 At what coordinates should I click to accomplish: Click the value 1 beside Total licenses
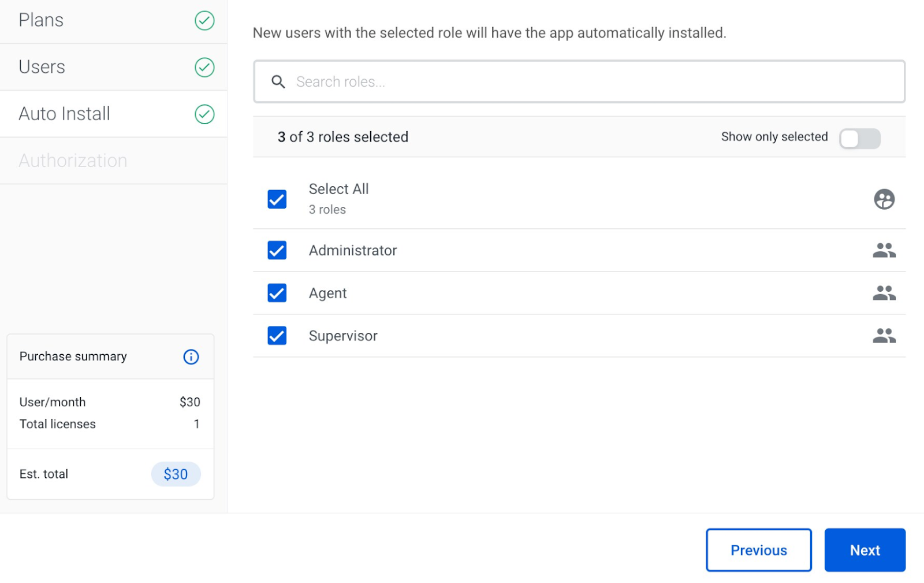(197, 424)
